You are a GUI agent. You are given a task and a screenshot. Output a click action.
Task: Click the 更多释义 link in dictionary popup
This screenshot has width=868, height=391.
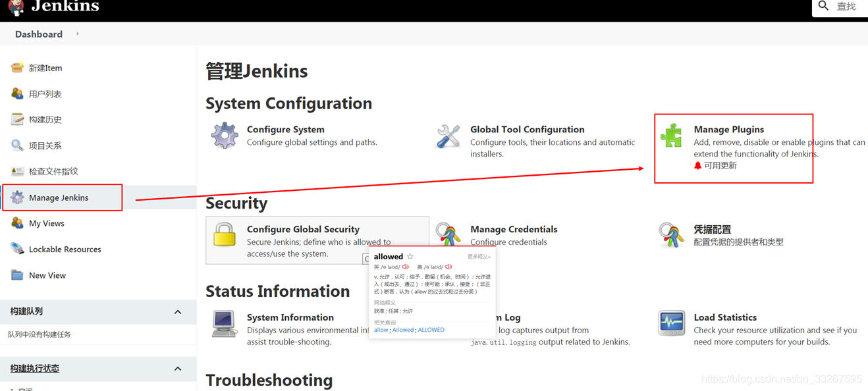(x=479, y=257)
